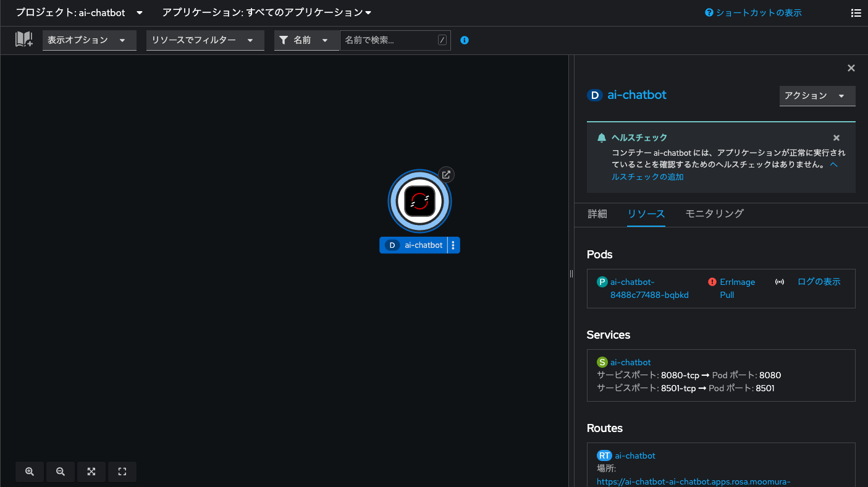Open the アクション dropdown menu
The image size is (868, 487).
817,96
